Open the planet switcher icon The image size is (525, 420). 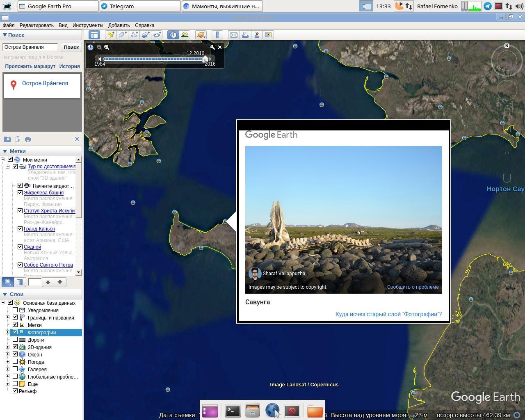click(x=201, y=35)
